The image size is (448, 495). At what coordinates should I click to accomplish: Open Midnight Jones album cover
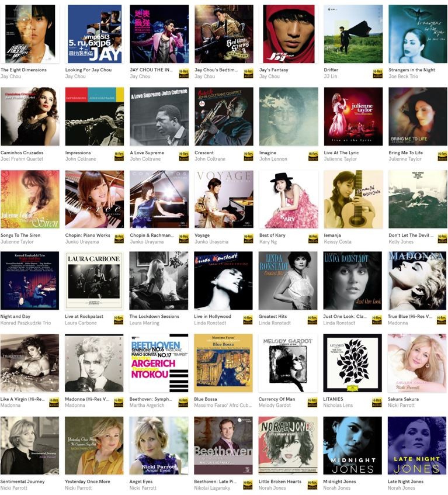352,445
